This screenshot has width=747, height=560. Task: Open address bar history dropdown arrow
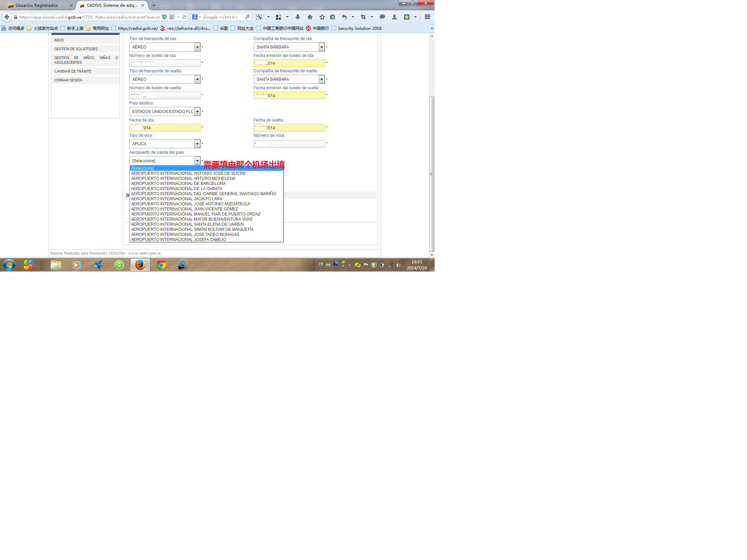pos(178,17)
